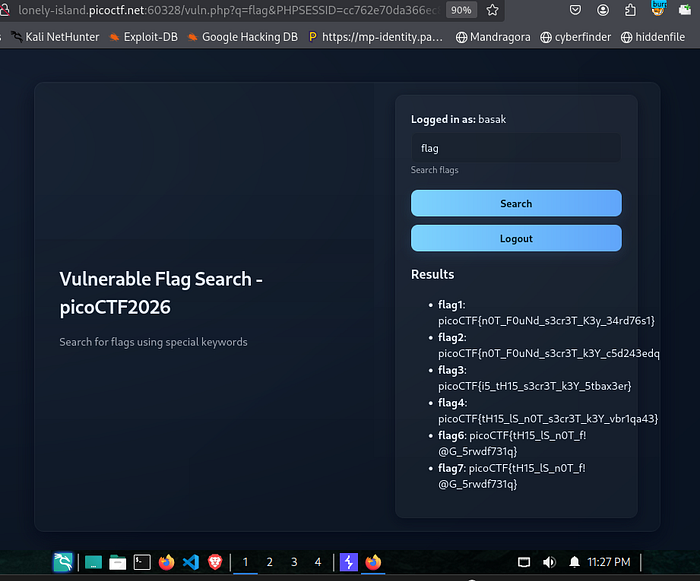Click the 11:27 PM clock
The height and width of the screenshot is (581, 700).
[x=608, y=562]
